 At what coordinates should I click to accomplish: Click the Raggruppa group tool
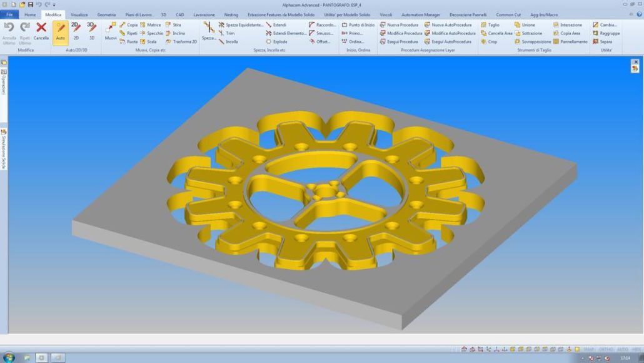pos(606,33)
